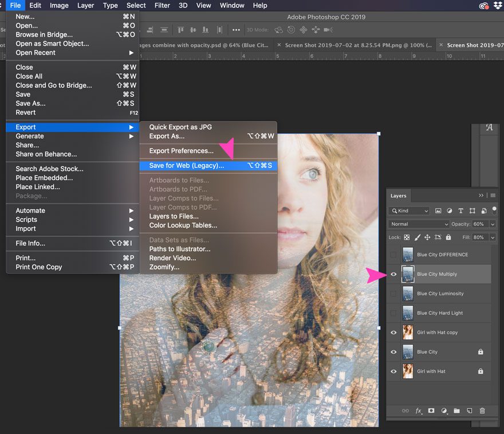Delete layer using trash icon
The image size is (504, 434).
pos(482,411)
